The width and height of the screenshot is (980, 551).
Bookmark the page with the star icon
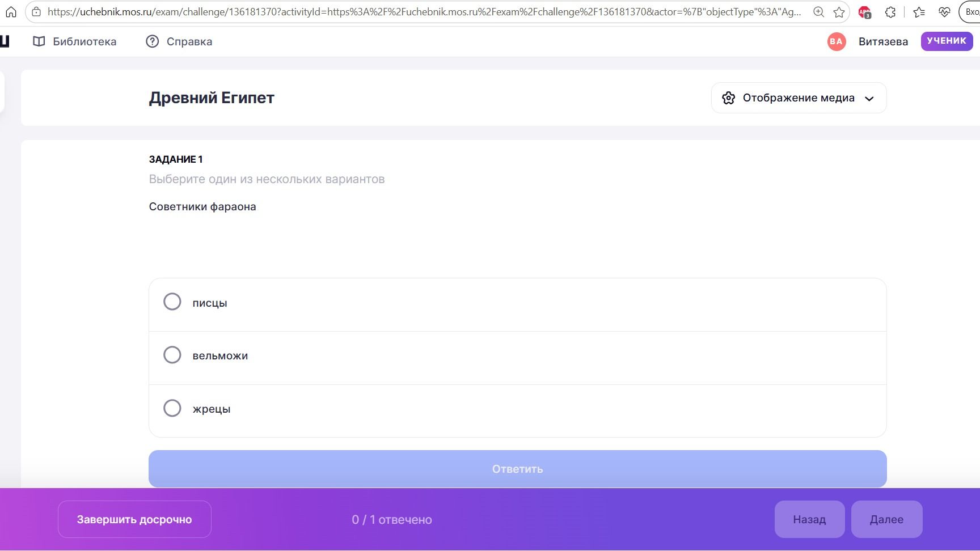839,11
